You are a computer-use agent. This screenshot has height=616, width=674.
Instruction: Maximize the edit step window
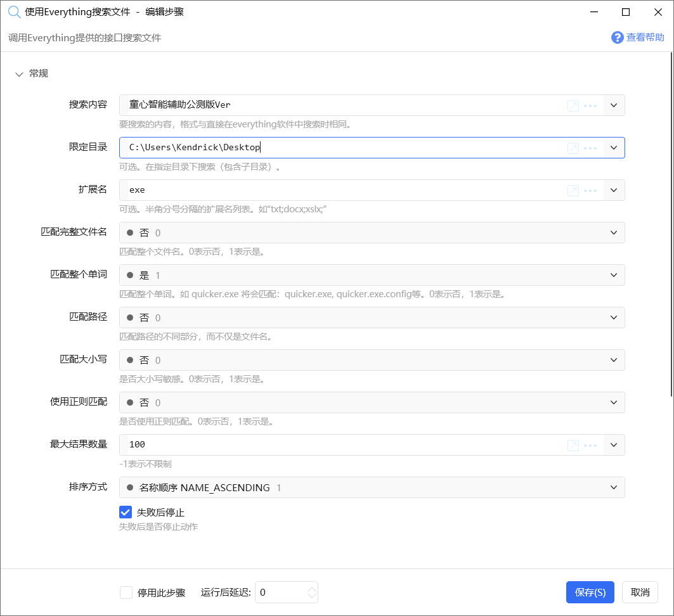coord(626,12)
